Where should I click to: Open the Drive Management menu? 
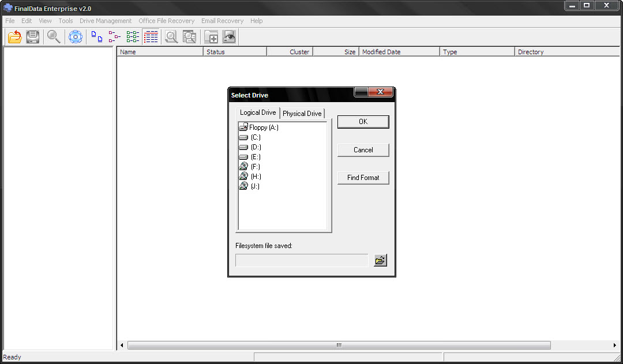click(x=106, y=21)
